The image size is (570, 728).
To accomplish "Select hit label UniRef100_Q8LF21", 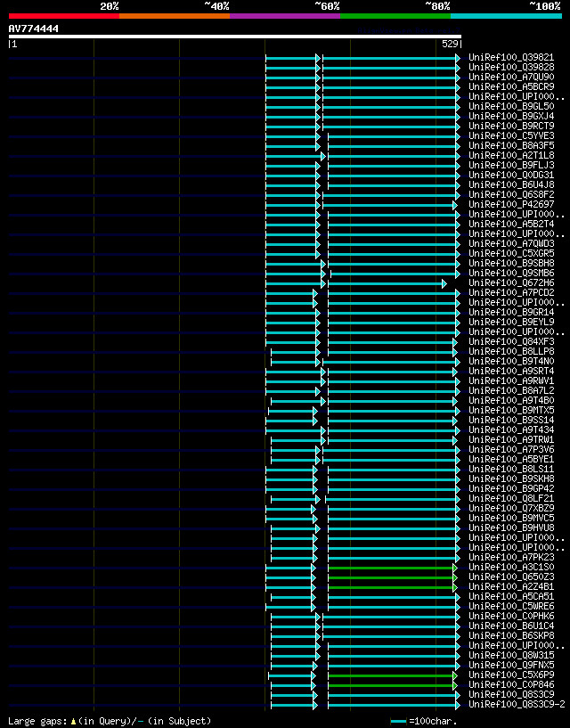I will tap(511, 498).
